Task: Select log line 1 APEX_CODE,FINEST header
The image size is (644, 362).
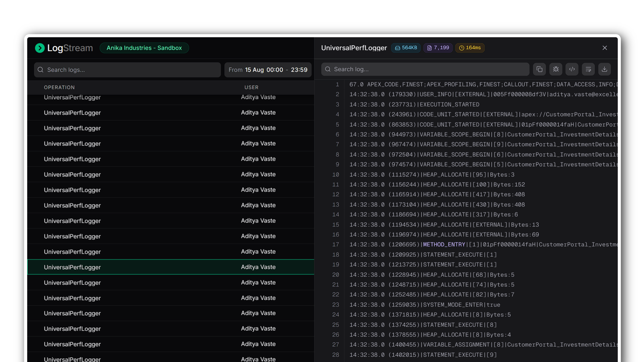Action: (x=483, y=84)
